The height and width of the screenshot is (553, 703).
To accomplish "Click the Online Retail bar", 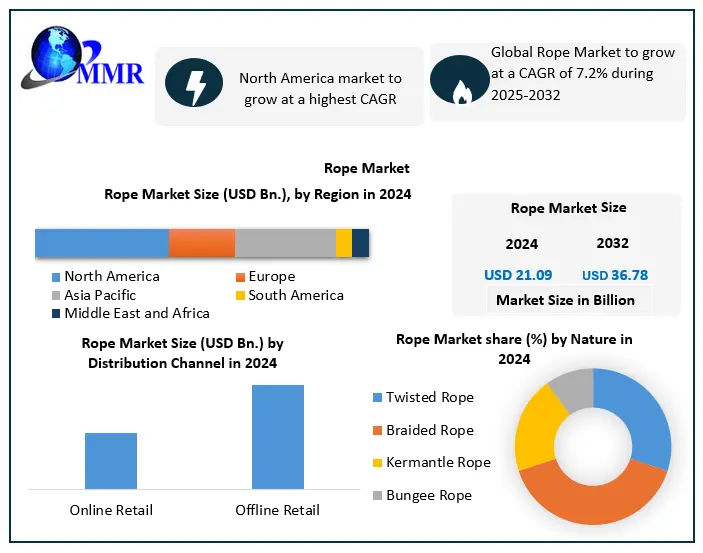I will coord(111,461).
